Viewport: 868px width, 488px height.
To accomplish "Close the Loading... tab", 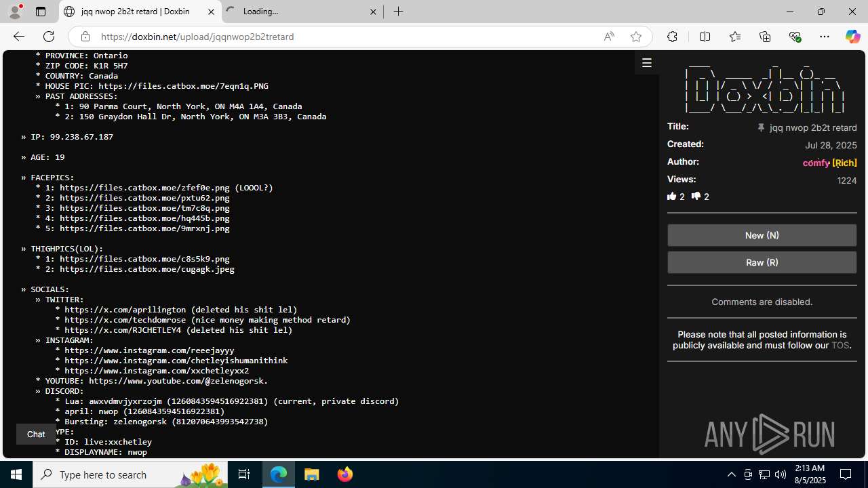I will click(x=373, y=12).
